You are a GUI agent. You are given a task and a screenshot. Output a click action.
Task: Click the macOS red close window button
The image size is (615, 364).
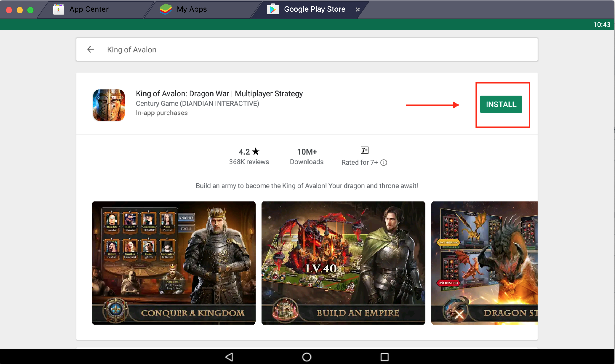pyautogui.click(x=9, y=10)
